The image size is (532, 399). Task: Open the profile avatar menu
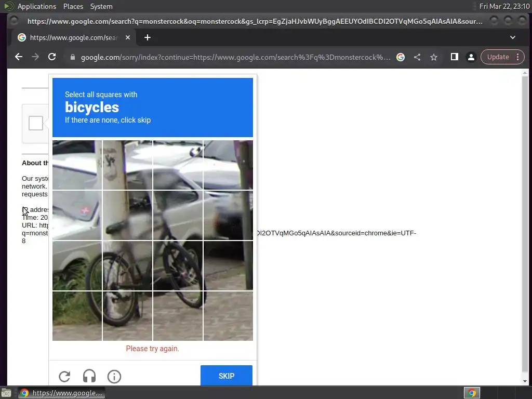[471, 57]
